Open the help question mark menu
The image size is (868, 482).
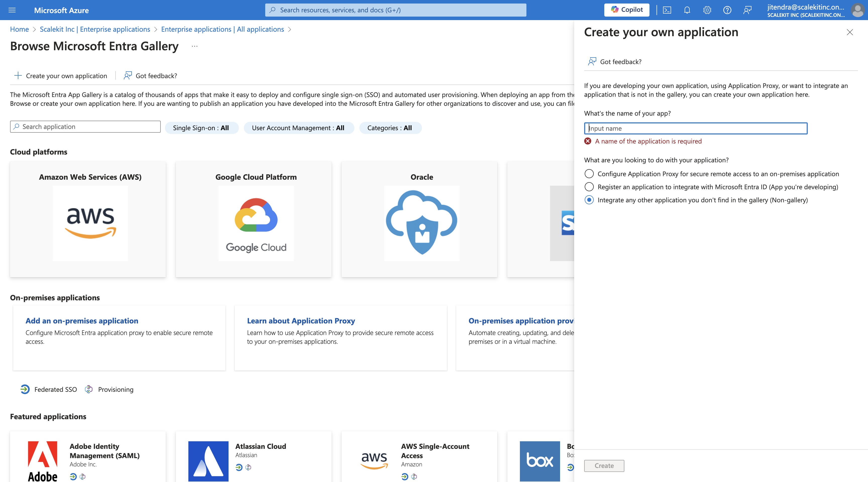point(727,10)
